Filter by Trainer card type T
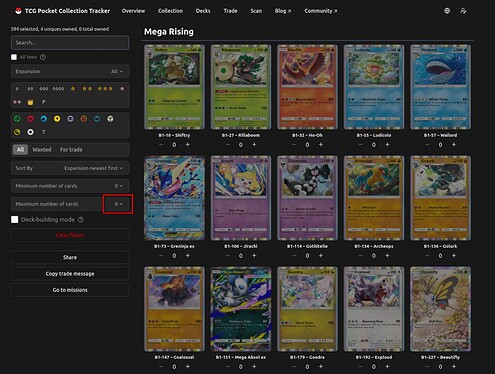The image size is (495, 374). pyautogui.click(x=44, y=132)
